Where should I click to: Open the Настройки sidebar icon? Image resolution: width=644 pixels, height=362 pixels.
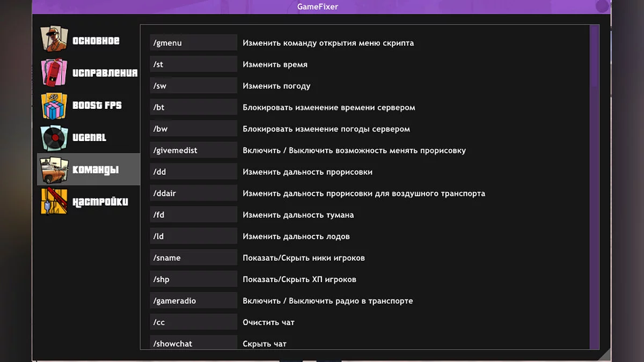(54, 202)
